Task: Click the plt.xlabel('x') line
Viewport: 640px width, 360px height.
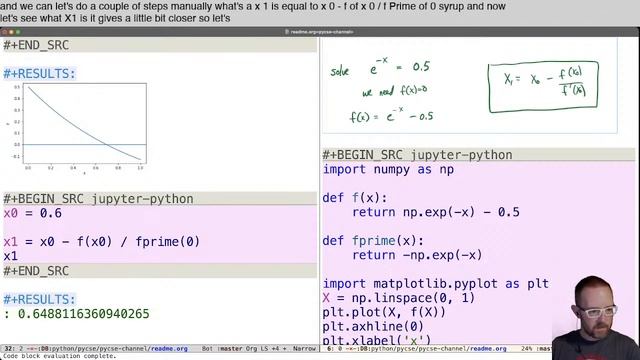Action: coord(377,340)
